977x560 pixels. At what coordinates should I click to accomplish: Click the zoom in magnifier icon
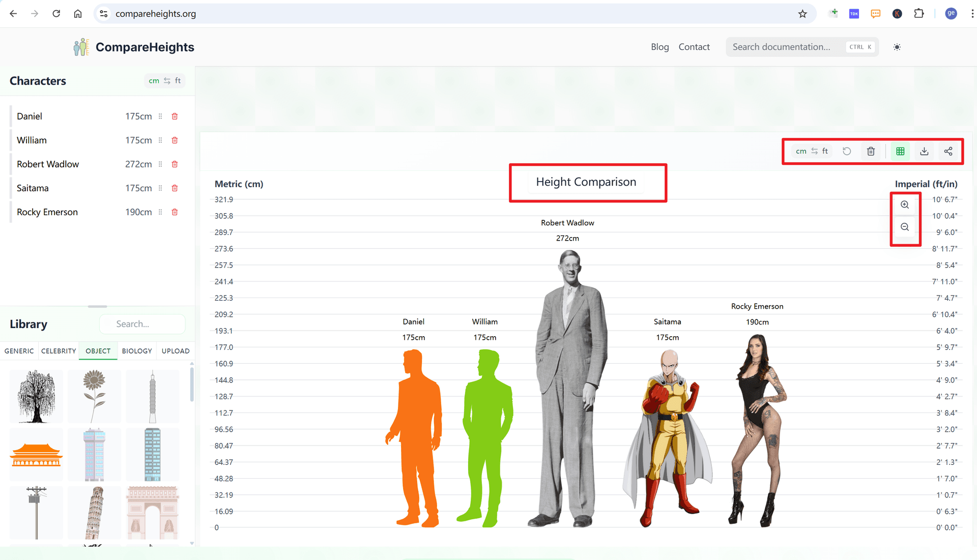tap(904, 204)
